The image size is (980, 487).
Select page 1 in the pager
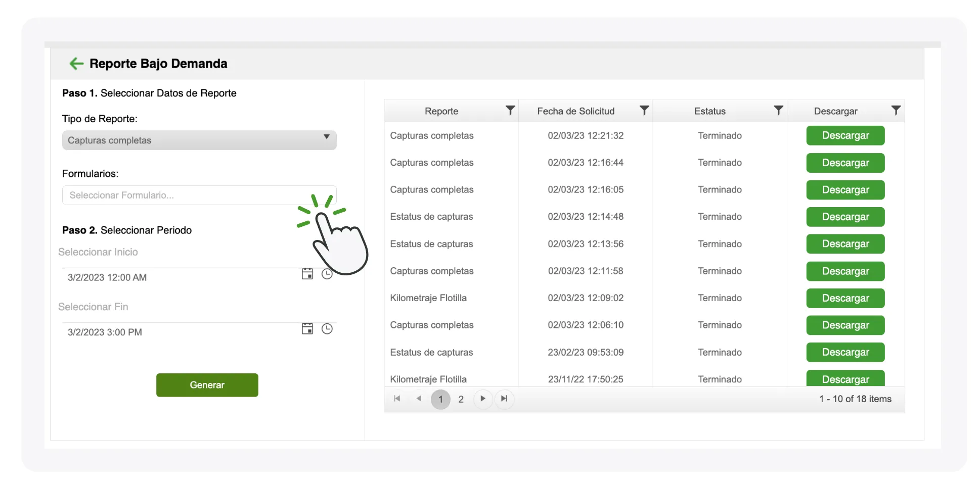440,399
